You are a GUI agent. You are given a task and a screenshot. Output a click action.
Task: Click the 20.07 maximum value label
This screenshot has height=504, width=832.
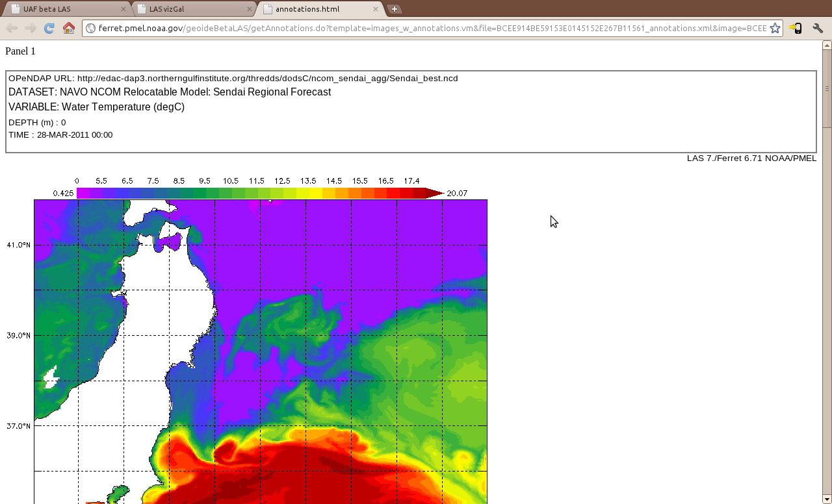click(x=457, y=194)
